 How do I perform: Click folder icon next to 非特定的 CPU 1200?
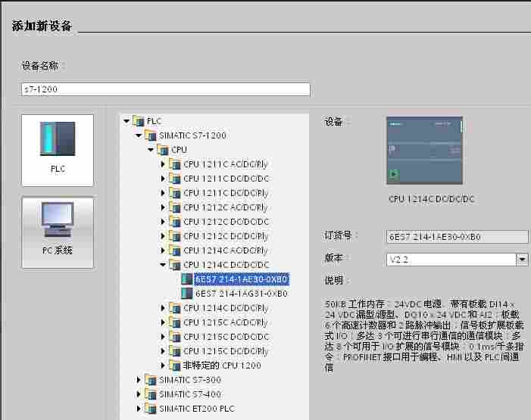pos(174,366)
